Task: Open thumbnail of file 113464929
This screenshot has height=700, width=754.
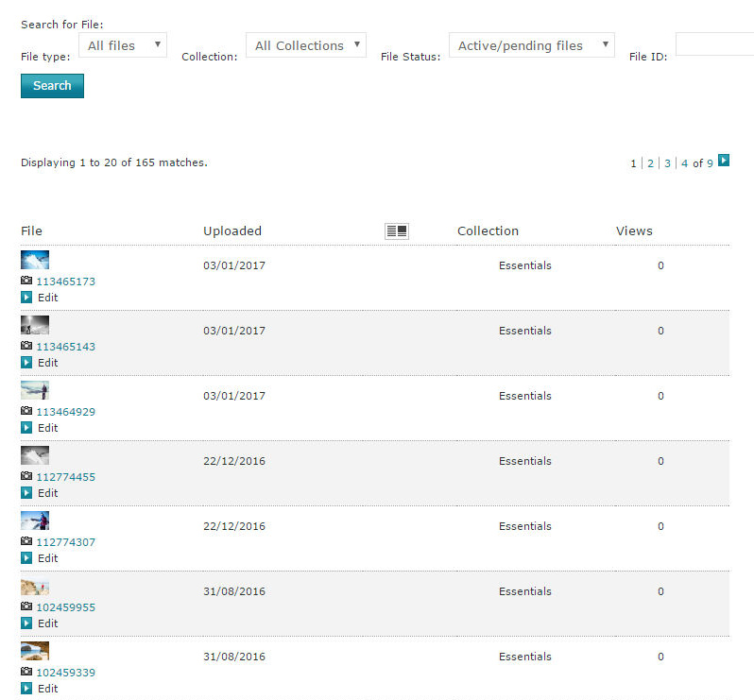Action: coord(35,390)
